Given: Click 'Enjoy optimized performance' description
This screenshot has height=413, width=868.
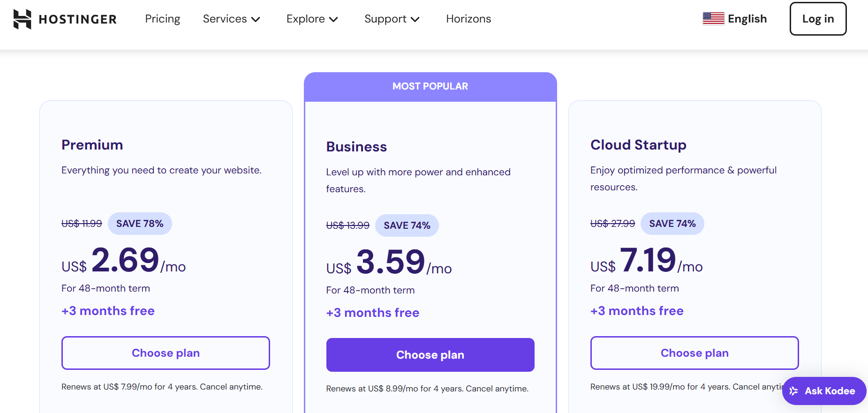Looking at the screenshot, I should tap(683, 179).
